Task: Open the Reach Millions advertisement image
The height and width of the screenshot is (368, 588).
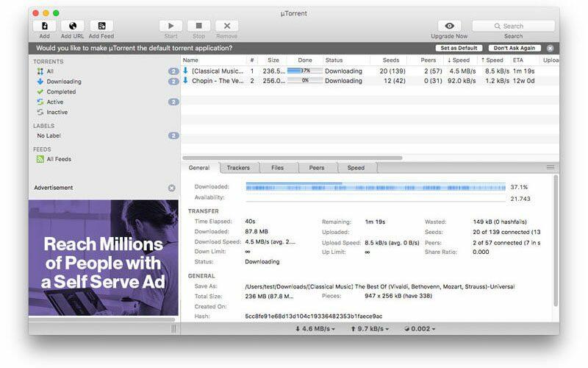Action: coord(104,258)
